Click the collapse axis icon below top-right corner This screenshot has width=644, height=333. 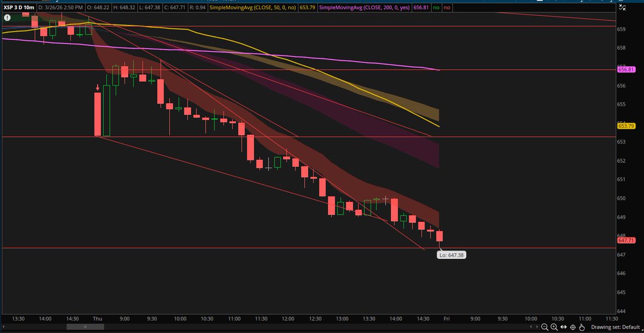(622, 8)
